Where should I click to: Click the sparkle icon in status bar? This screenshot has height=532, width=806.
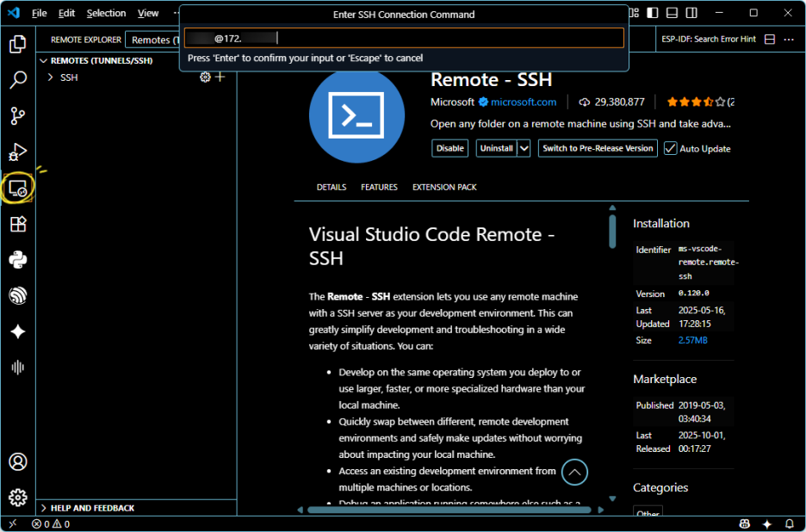click(767, 523)
